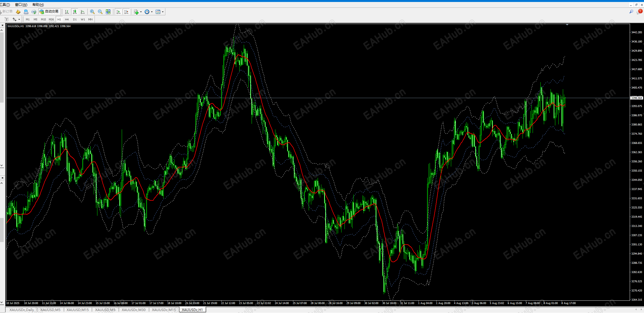This screenshot has height=313, width=644.
Task: Select the D1 timeframe button
Action: click(x=75, y=19)
